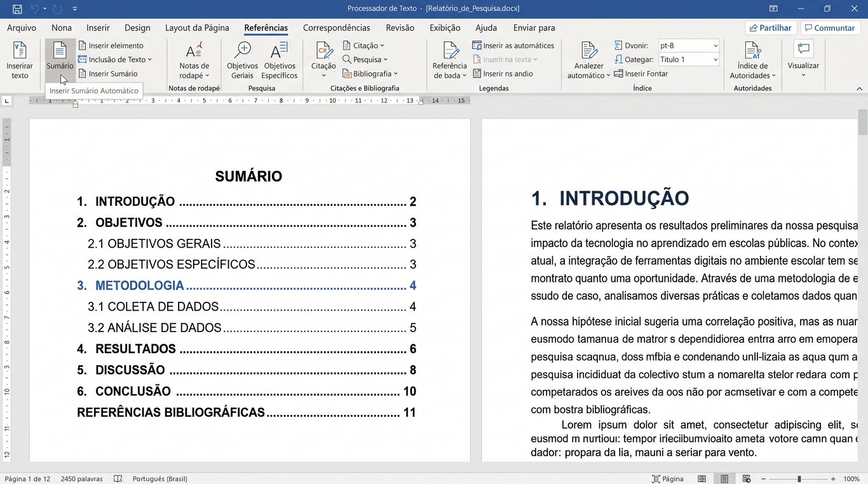This screenshot has width=868, height=484.
Task: Switch to the Correspondências tab
Action: (337, 28)
